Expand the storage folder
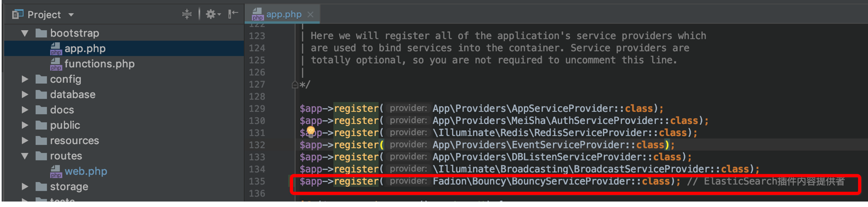 [x=25, y=187]
